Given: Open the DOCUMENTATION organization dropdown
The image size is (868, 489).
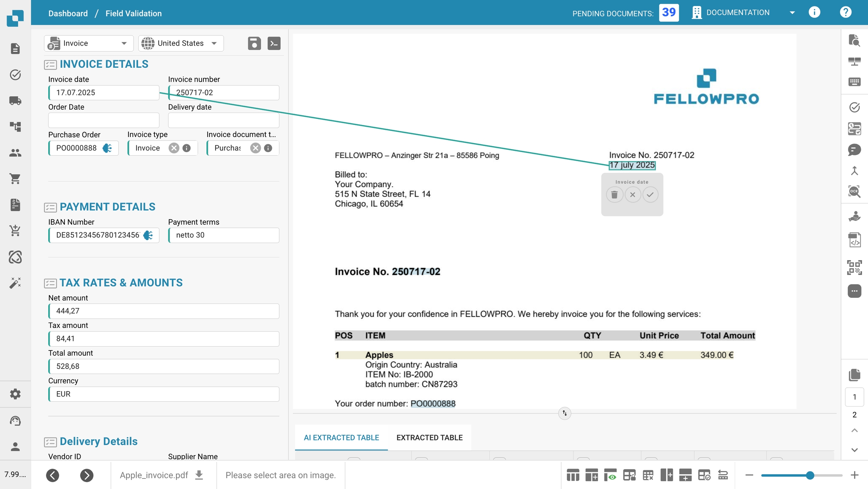Looking at the screenshot, I should click(792, 13).
